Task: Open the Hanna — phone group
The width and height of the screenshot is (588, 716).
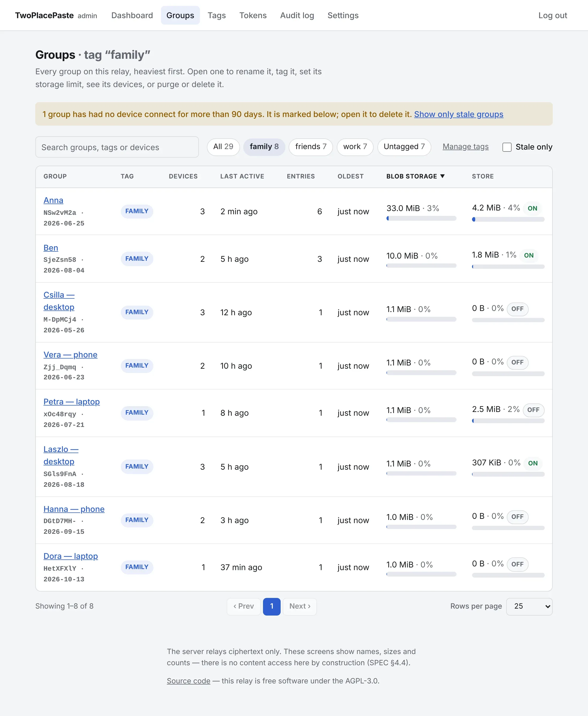Action: pyautogui.click(x=74, y=509)
